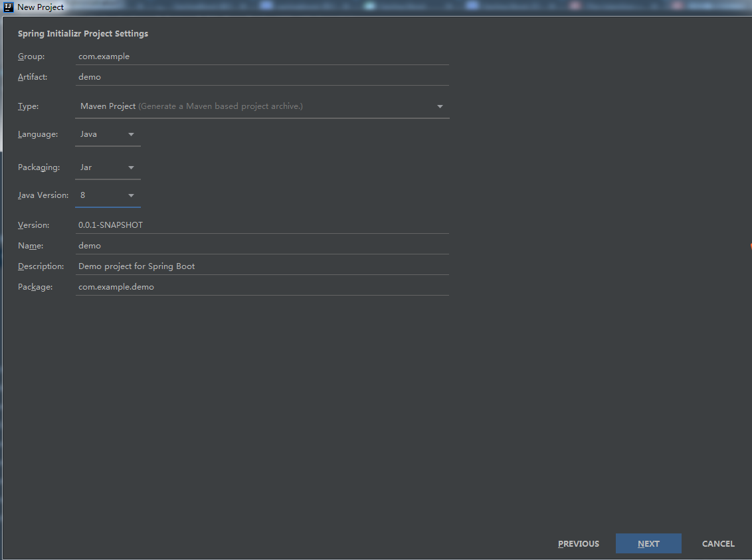Viewport: 752px width, 560px height.
Task: Open the Type dropdown showing Maven Project
Action: (262, 106)
